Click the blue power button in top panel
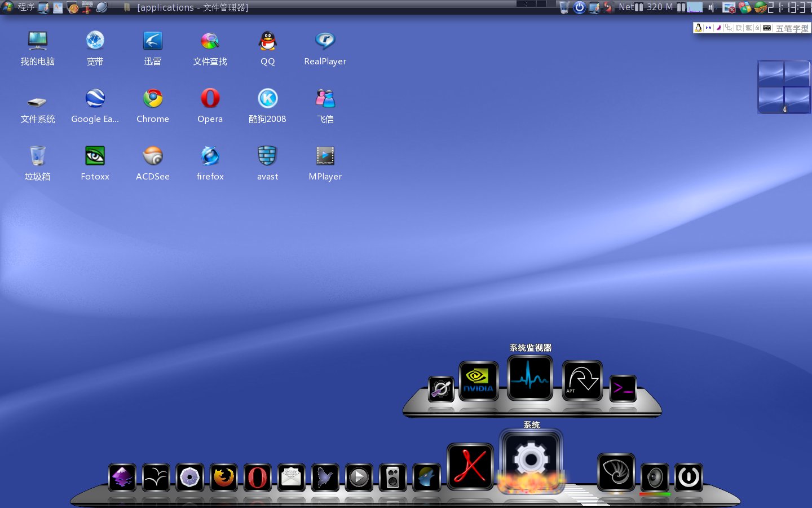 (579, 7)
